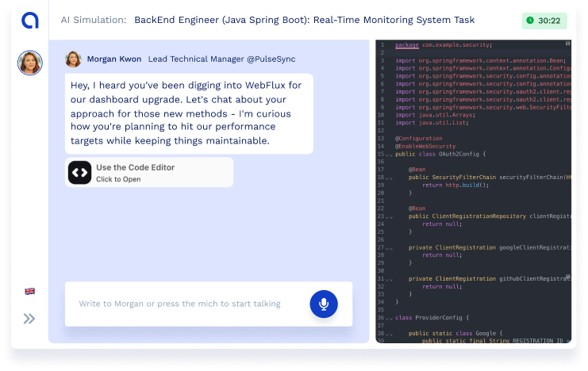Collapse the OAuth2Config class at line 15
The image size is (588, 371).
[390, 154]
